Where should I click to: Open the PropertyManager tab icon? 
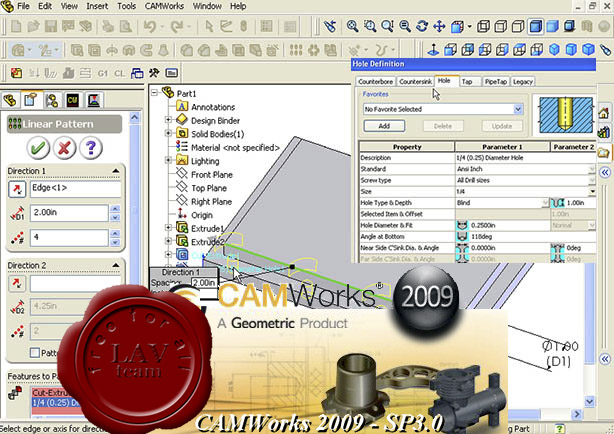click(x=31, y=100)
